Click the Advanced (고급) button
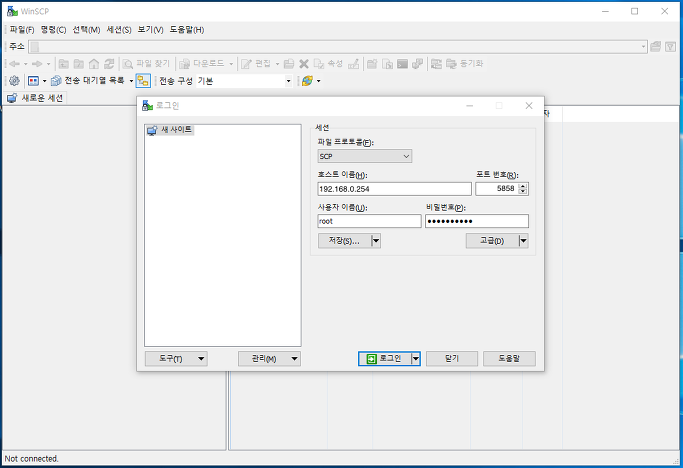Image resolution: width=683 pixels, height=468 pixels. click(492, 241)
